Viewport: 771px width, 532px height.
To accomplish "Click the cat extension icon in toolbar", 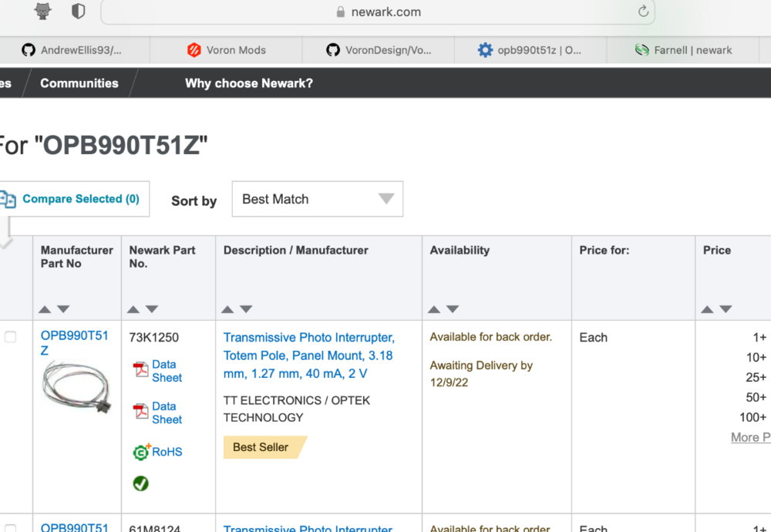I will 42,11.
